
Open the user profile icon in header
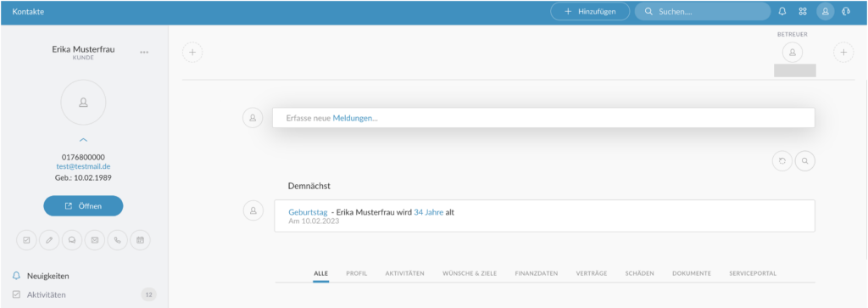826,12
